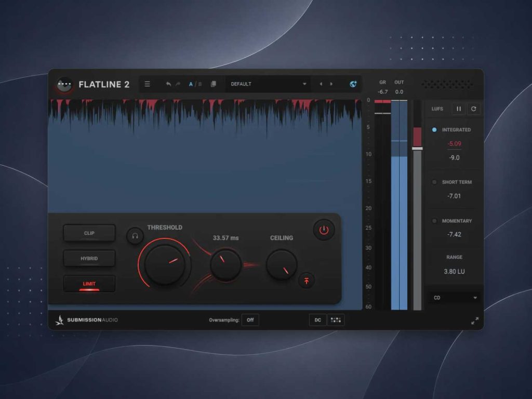
Task: Click the 33.57 ms release knob
Action: click(225, 265)
